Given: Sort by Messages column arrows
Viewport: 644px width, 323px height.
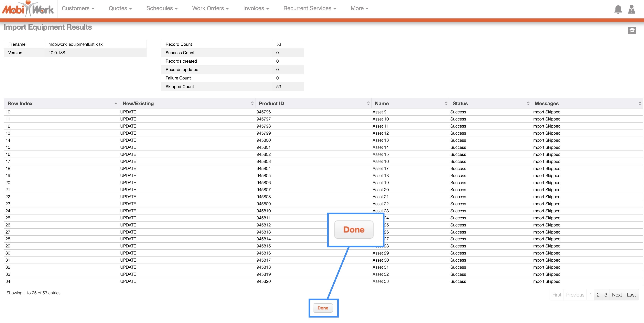Looking at the screenshot, I should click(639, 103).
